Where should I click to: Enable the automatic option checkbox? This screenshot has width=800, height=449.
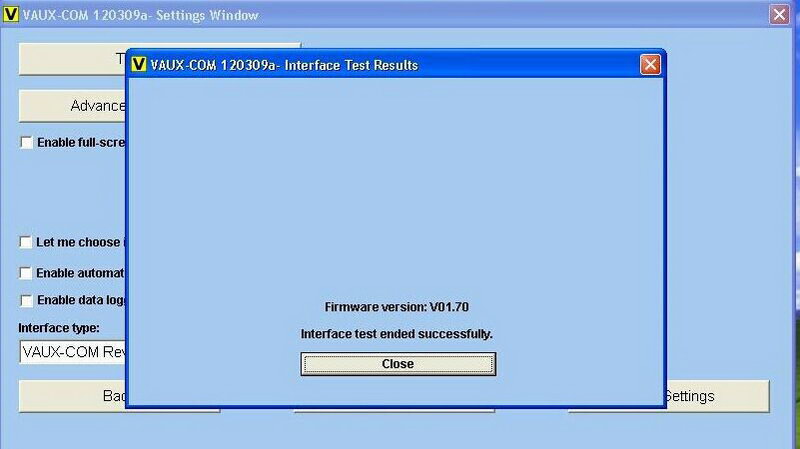coord(26,273)
